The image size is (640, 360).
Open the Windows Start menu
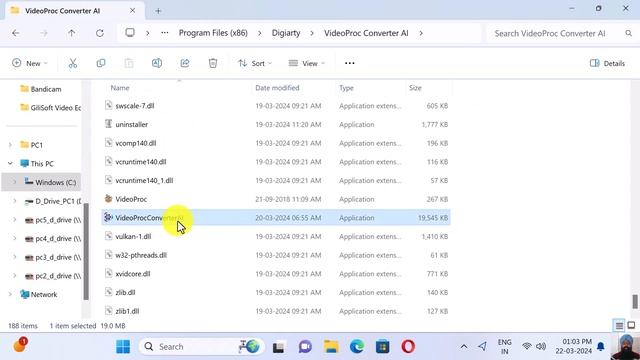click(x=123, y=347)
